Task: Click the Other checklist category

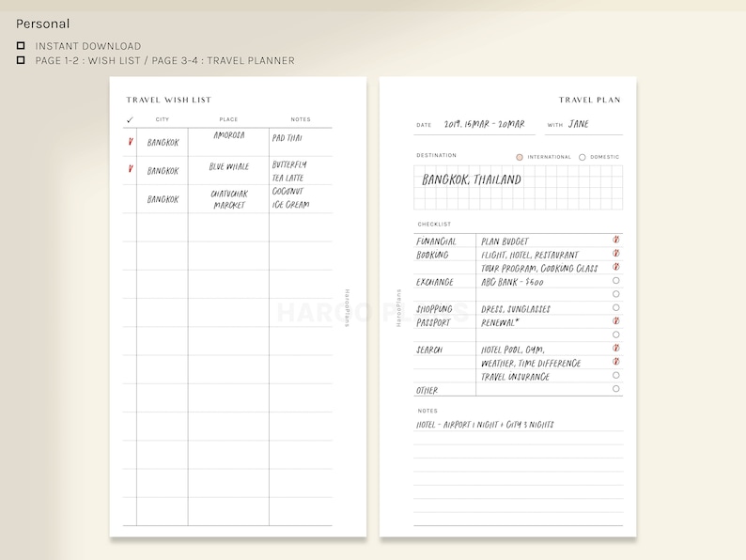Action: pyautogui.click(x=427, y=391)
